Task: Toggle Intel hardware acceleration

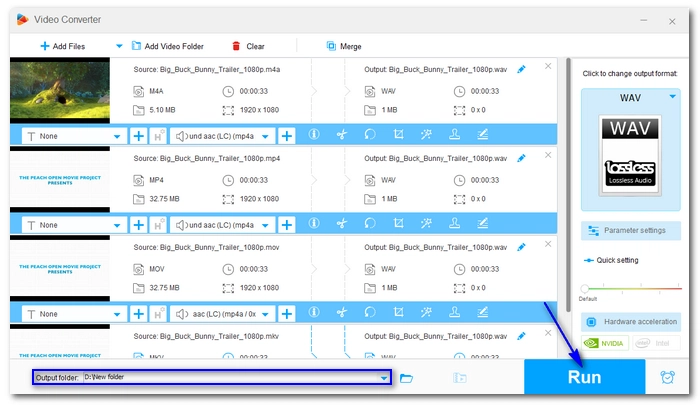Action: (x=656, y=343)
